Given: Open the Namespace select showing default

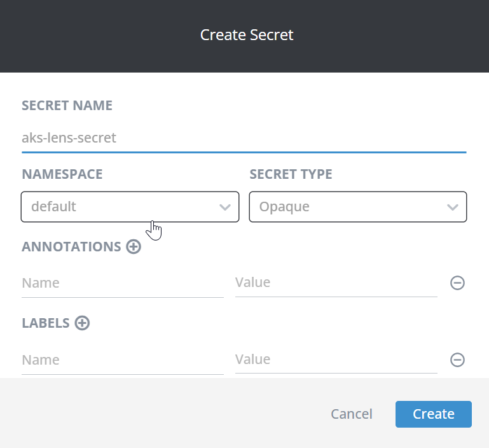Looking at the screenshot, I should [121, 207].
